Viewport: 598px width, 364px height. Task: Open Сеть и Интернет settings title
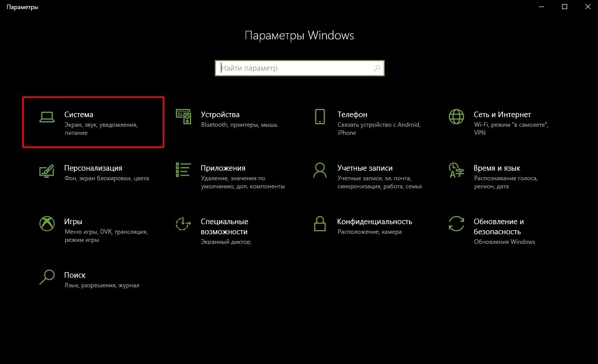pyautogui.click(x=502, y=115)
